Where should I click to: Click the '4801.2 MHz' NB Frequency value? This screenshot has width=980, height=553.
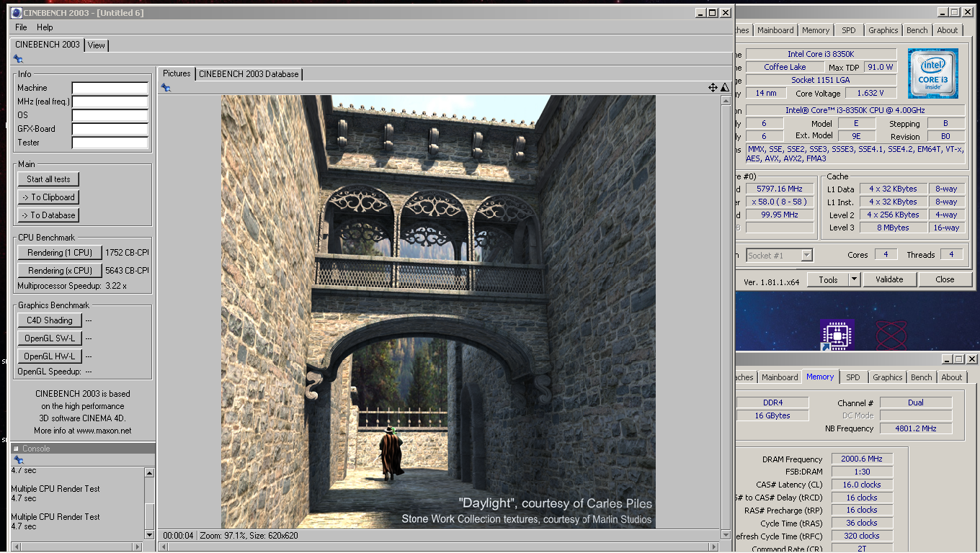tap(916, 428)
